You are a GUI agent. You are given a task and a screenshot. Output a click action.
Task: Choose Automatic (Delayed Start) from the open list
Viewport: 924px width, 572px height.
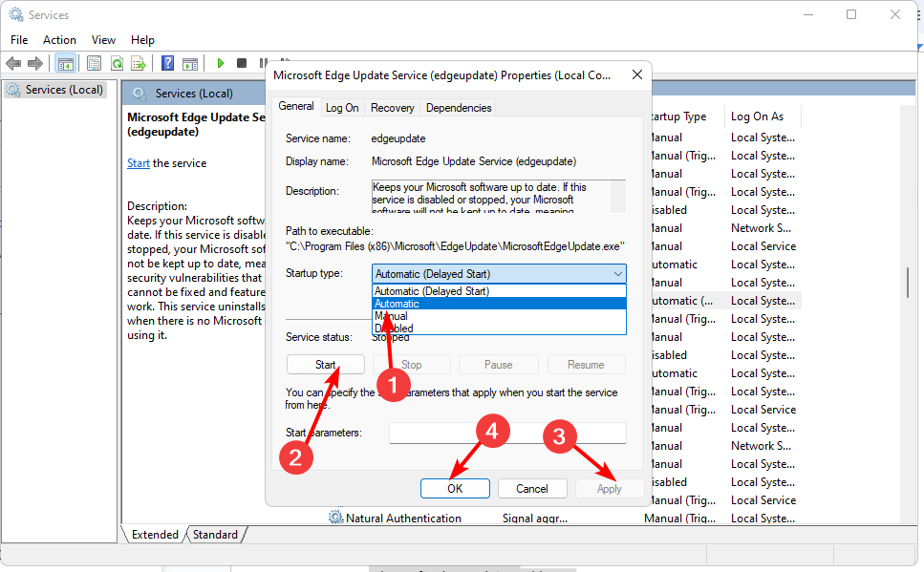[499, 291]
